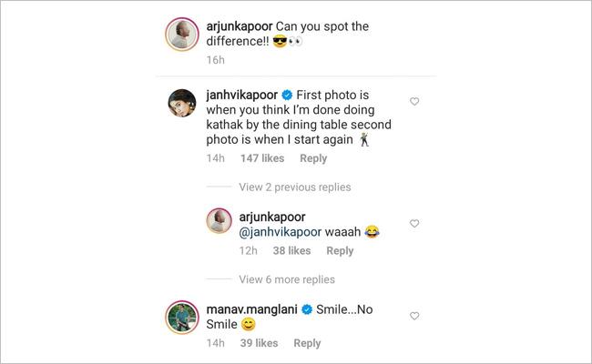Like arjunkapoor's waaah reply with the heart
Viewport: 592px width, 364px height.
tap(414, 223)
